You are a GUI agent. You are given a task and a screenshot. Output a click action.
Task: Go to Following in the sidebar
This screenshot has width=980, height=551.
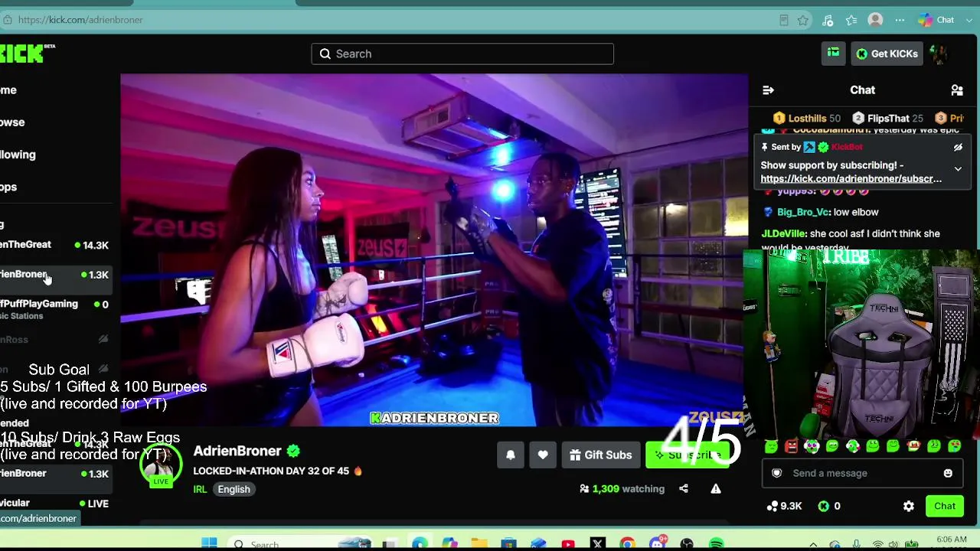point(18,155)
